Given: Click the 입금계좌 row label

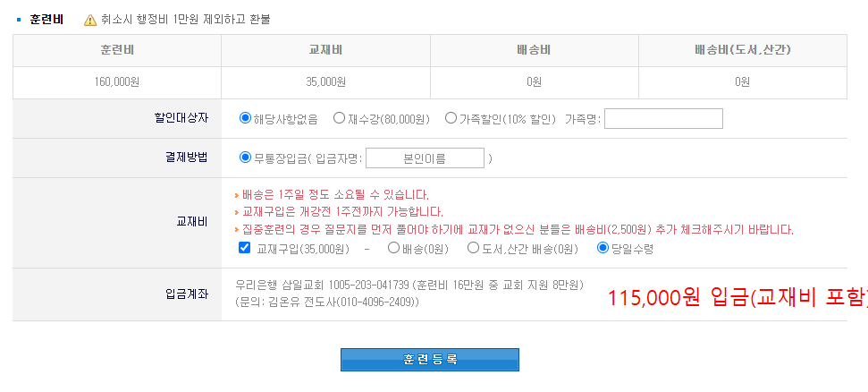Looking at the screenshot, I should (x=187, y=294).
